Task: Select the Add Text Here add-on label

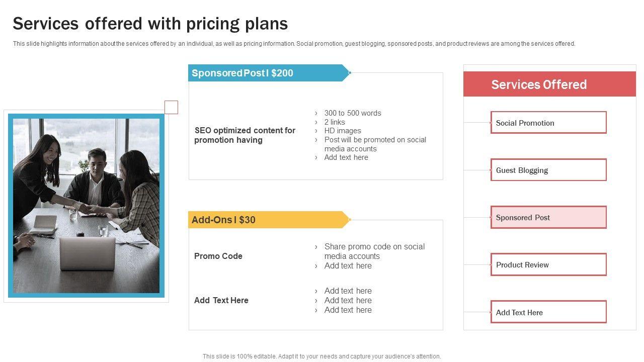Action: tap(221, 300)
